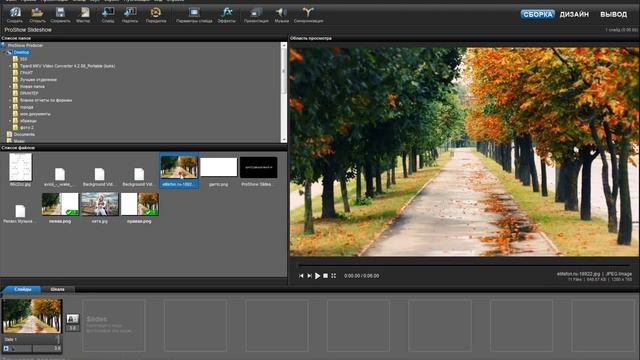Select the document jpg thumbnail in top row
This screenshot has height=360, width=640.
20,167
